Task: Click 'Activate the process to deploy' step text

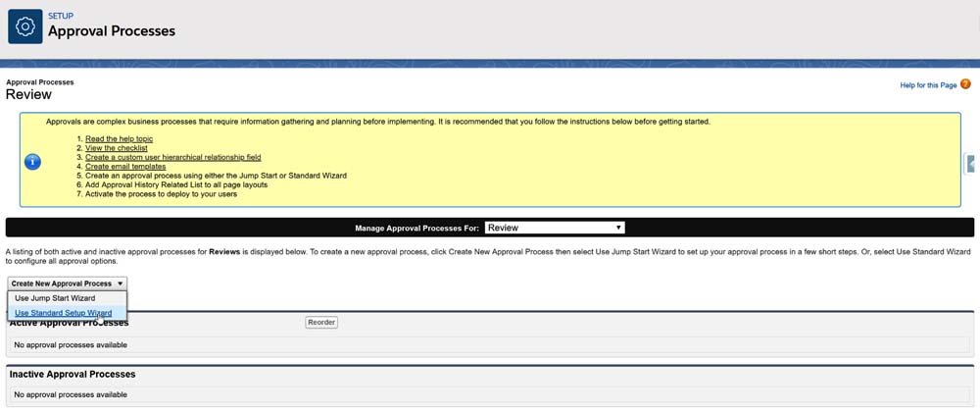Action: coord(162,194)
